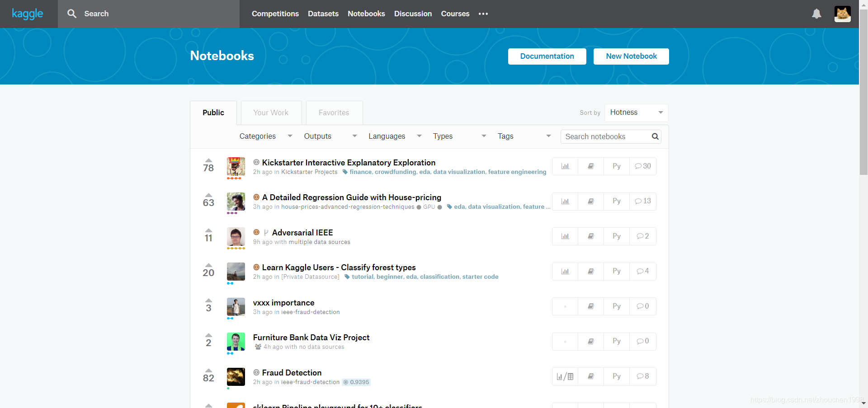The height and width of the screenshot is (408, 868).
Task: Click notebook type icon for Adversarial IEEE row
Action: coord(591,236)
